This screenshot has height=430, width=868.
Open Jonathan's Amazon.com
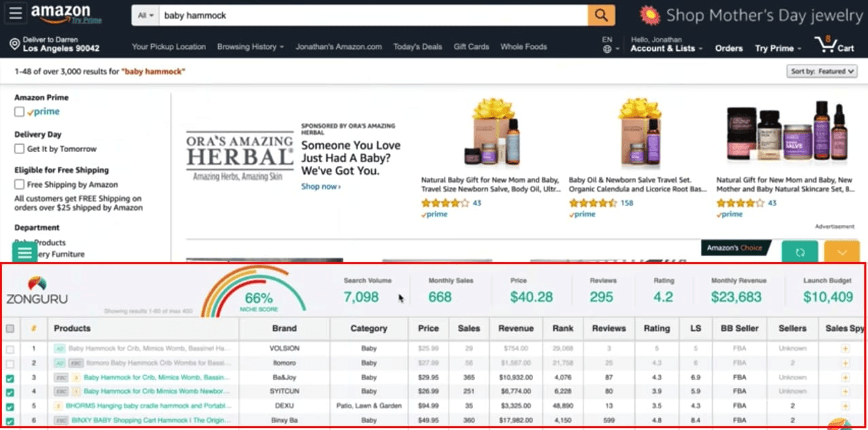pyautogui.click(x=338, y=47)
